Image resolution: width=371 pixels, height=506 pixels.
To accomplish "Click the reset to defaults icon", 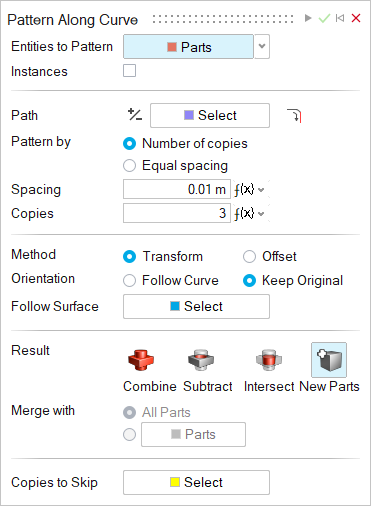I will pyautogui.click(x=340, y=18).
